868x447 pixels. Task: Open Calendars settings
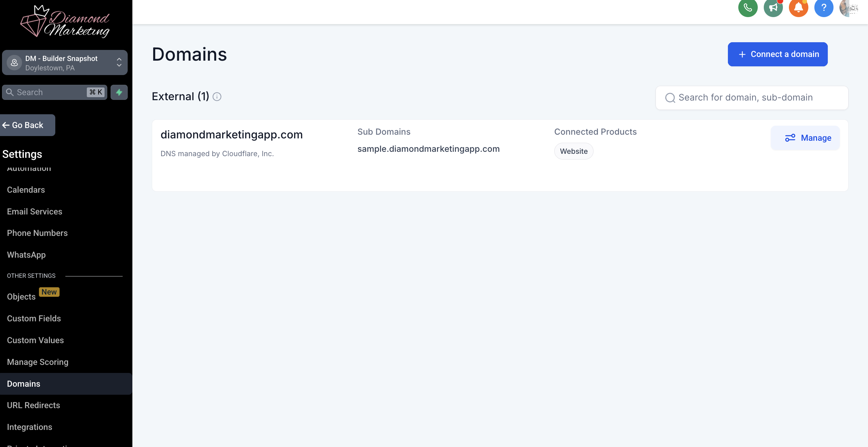26,190
